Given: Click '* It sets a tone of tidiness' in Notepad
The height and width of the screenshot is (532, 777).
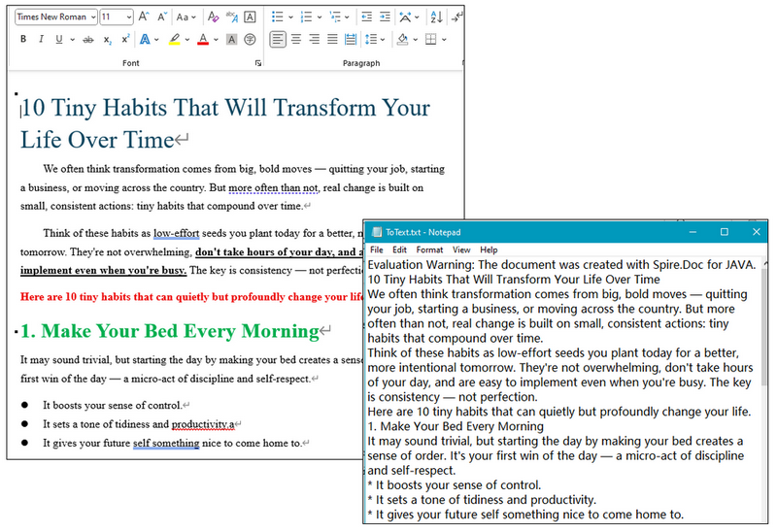Looking at the screenshot, I should (482, 499).
